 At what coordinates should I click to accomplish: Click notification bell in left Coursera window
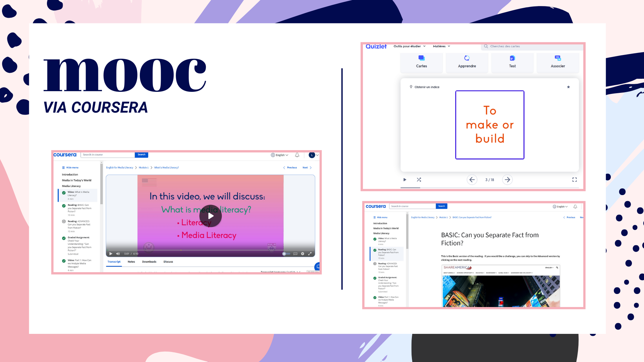point(297,155)
